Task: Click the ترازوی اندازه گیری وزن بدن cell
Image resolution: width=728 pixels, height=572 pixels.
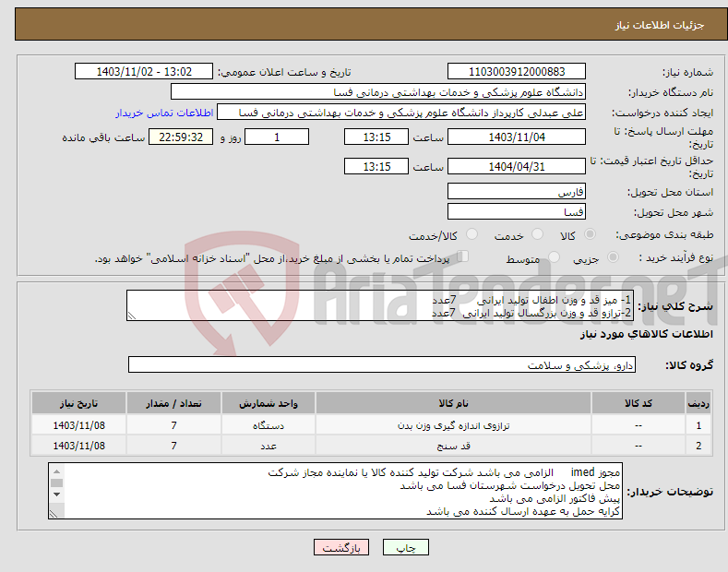Action: point(453,425)
